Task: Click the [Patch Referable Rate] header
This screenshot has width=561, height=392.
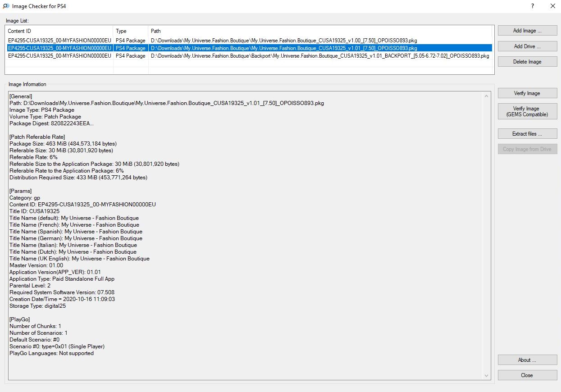Action: 37,137
